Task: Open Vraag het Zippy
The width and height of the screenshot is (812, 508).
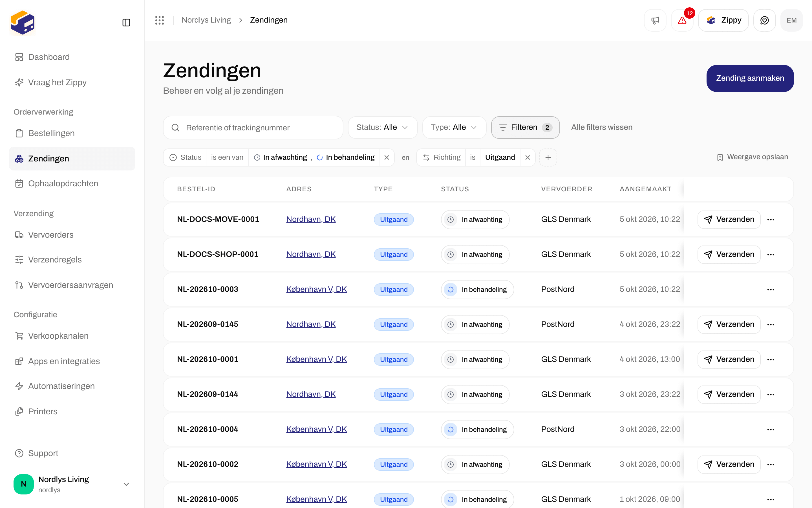Action: 72,82
